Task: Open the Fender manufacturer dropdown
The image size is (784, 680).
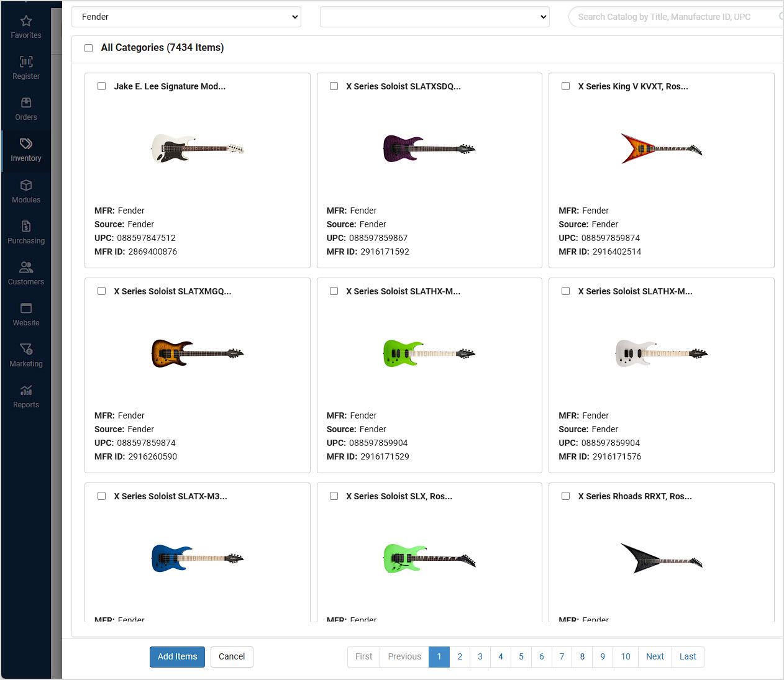Action: 186,17
